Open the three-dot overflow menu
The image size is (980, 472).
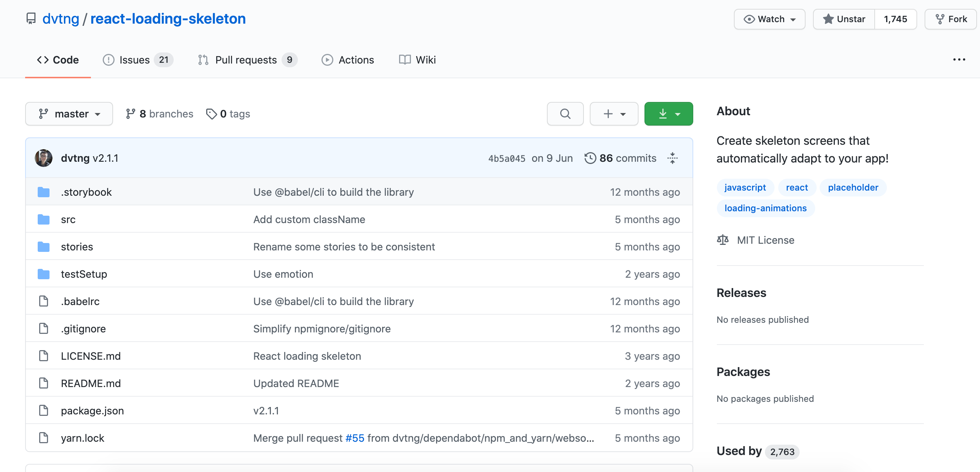pyautogui.click(x=959, y=59)
